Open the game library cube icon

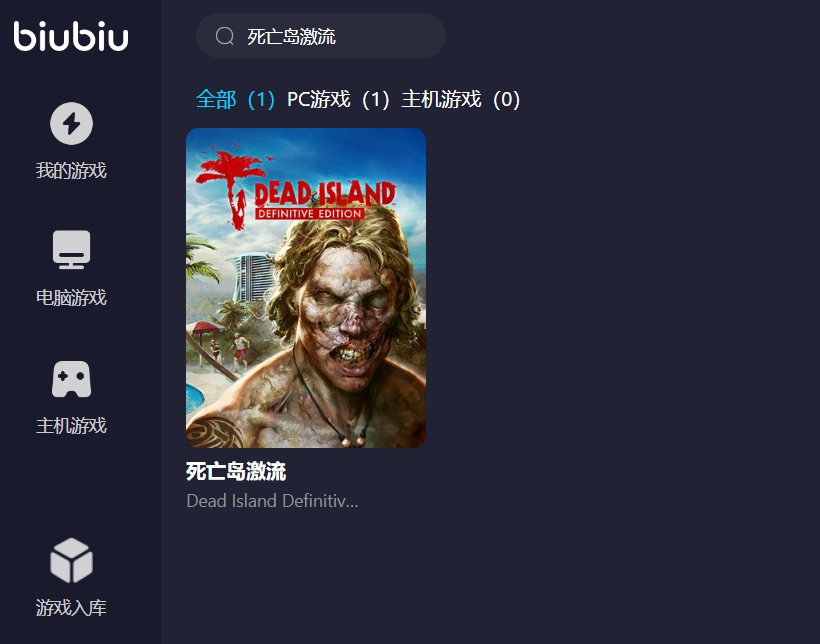[x=71, y=560]
